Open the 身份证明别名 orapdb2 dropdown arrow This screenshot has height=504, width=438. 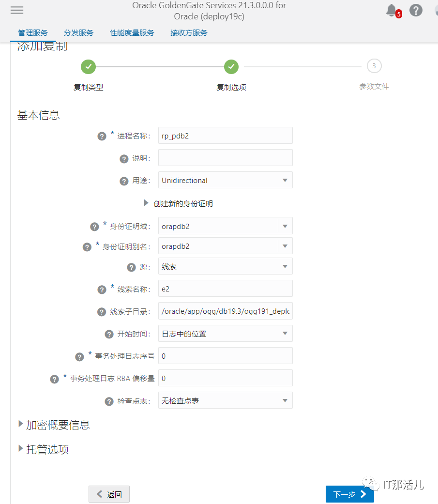pos(285,246)
